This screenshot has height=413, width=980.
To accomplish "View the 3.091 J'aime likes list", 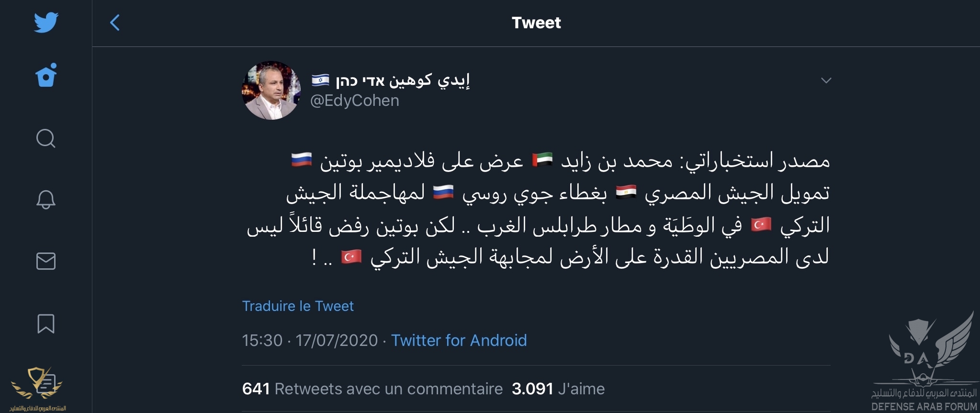I will (558, 389).
